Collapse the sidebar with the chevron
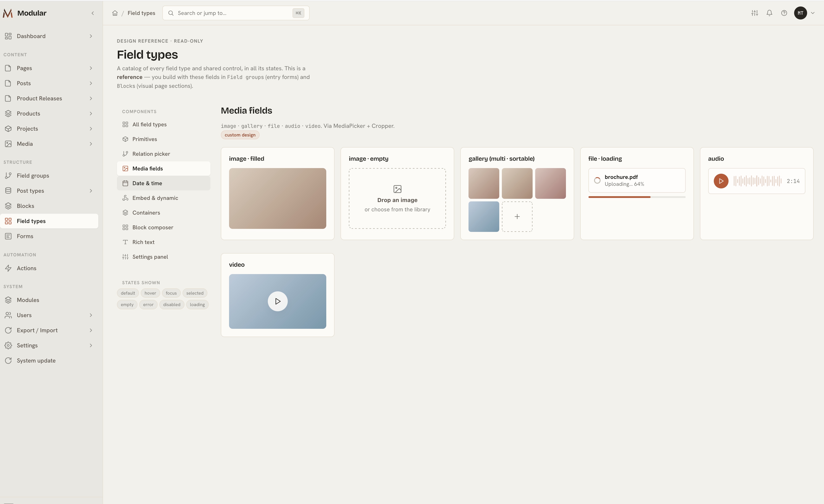This screenshot has height=504, width=824. click(x=93, y=13)
